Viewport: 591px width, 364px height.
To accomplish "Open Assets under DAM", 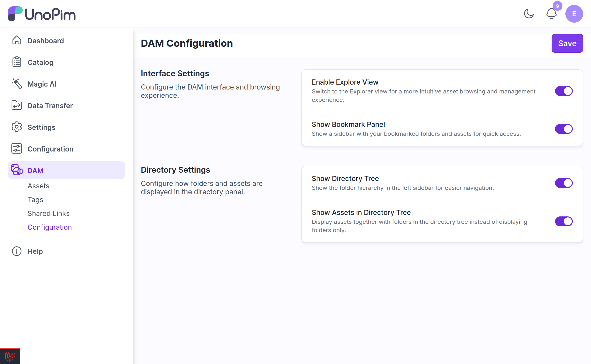I will [38, 186].
